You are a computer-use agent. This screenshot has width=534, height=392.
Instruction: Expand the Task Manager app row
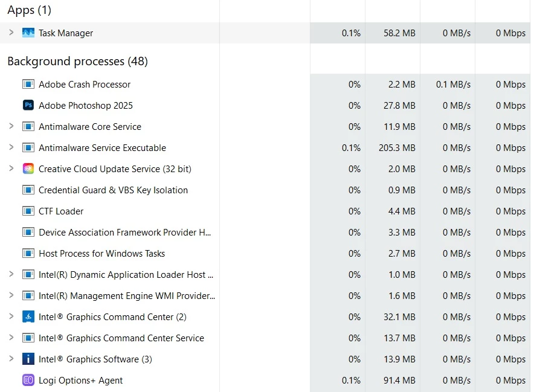click(x=11, y=33)
